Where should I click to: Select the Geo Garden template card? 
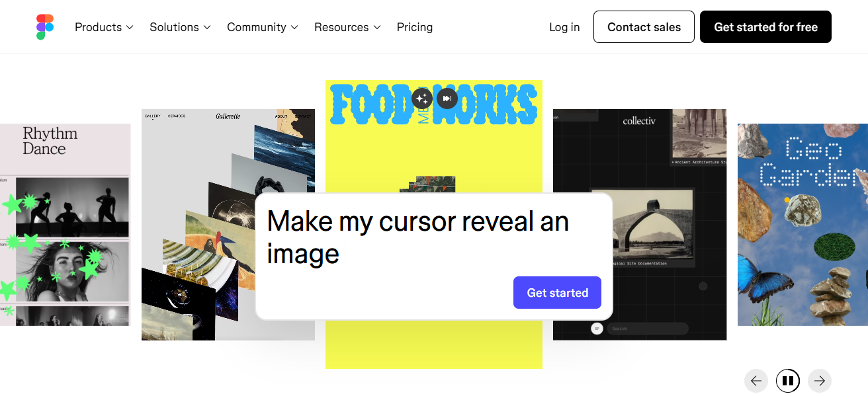[803, 225]
